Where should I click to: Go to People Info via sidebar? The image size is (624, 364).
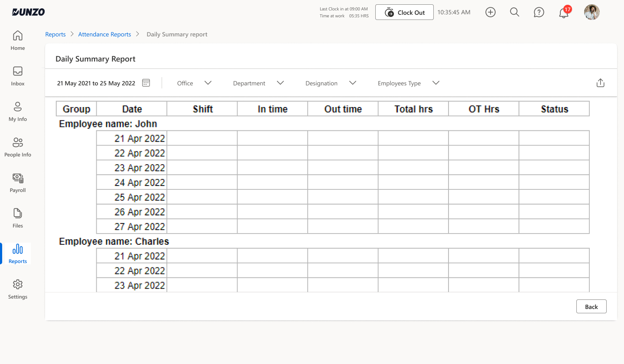tap(17, 147)
